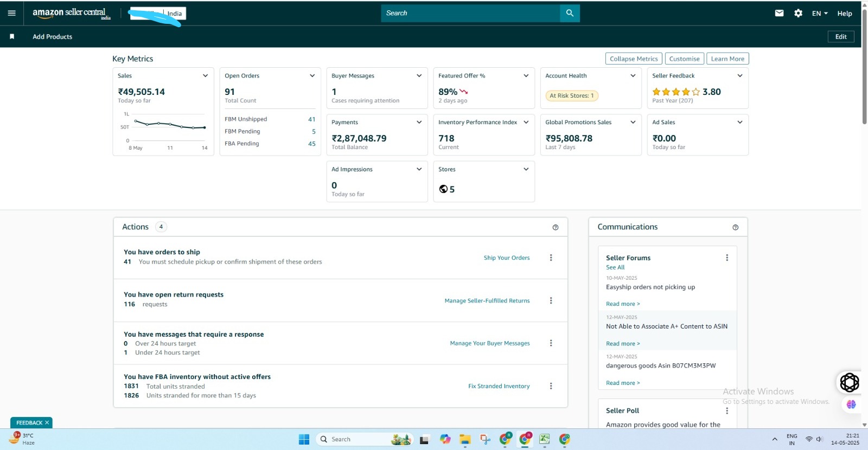Open Seller Forums options menu
868x450 pixels.
pos(727,258)
